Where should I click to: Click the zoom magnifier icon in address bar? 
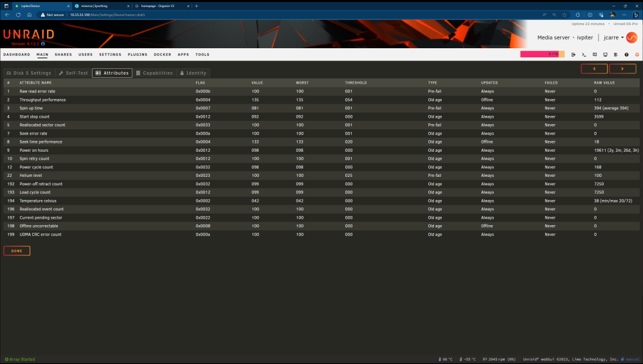tap(554, 15)
